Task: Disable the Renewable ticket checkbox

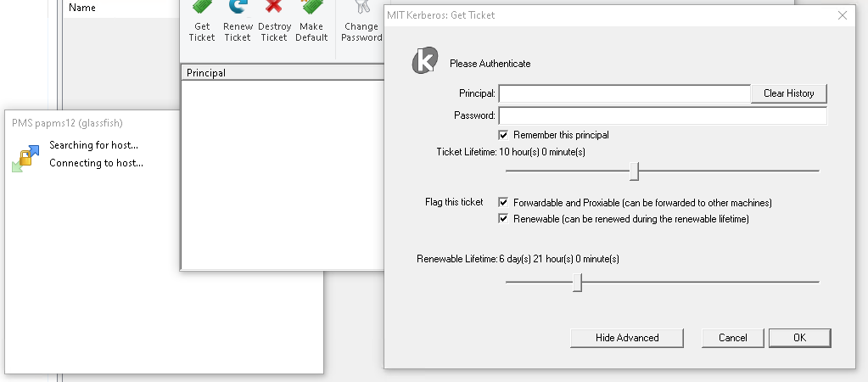Action: pos(504,219)
